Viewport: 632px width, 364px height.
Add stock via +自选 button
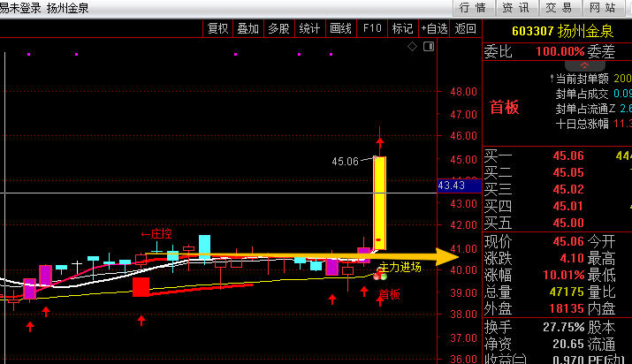(x=434, y=28)
